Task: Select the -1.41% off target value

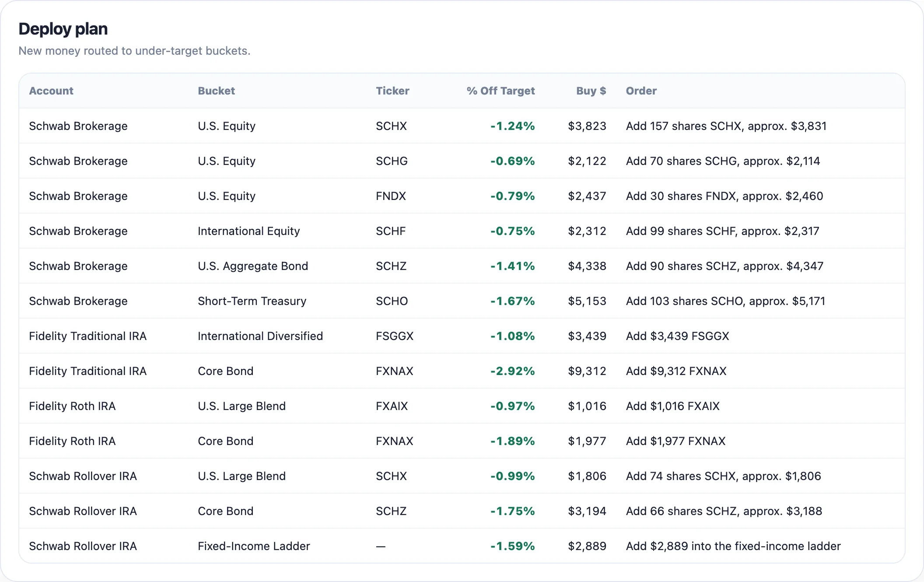Action: [x=512, y=266]
